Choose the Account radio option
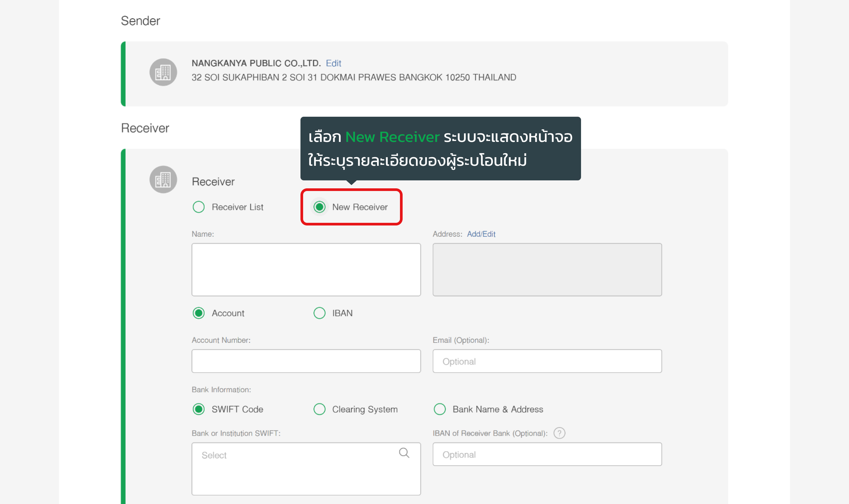This screenshot has width=849, height=504. click(x=199, y=313)
